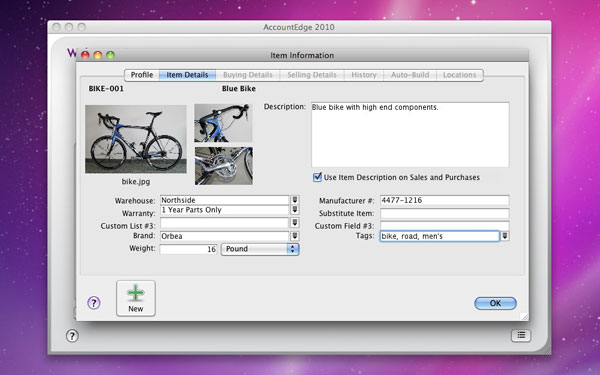600x375 pixels.
Task: Select the handlebar close-up thumbnail
Action: (x=223, y=123)
